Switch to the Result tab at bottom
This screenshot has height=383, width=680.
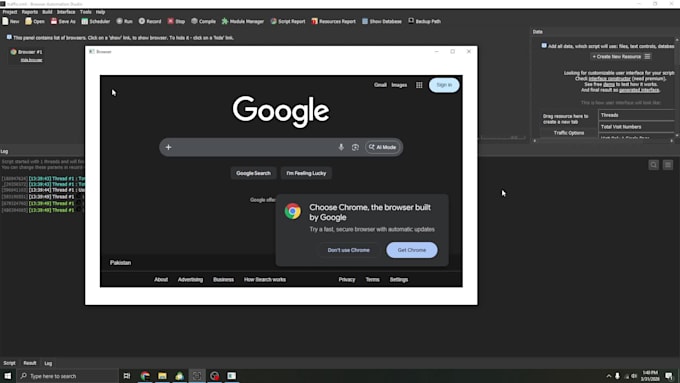click(x=30, y=363)
